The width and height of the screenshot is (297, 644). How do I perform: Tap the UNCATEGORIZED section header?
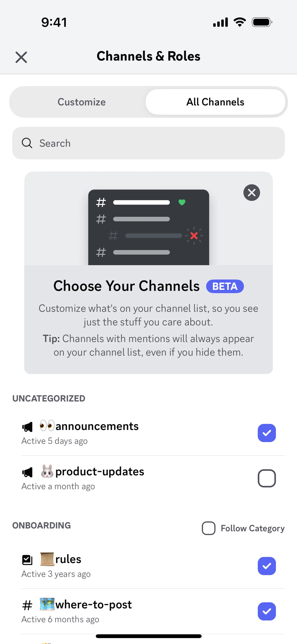49,398
